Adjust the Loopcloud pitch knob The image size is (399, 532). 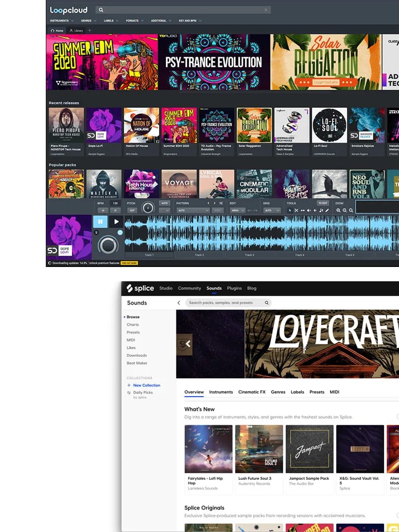pos(148,207)
